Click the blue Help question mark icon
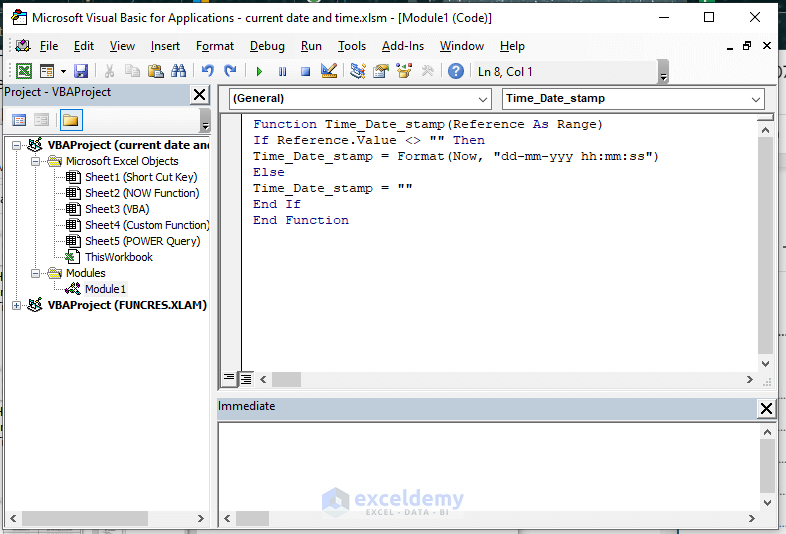 [456, 71]
